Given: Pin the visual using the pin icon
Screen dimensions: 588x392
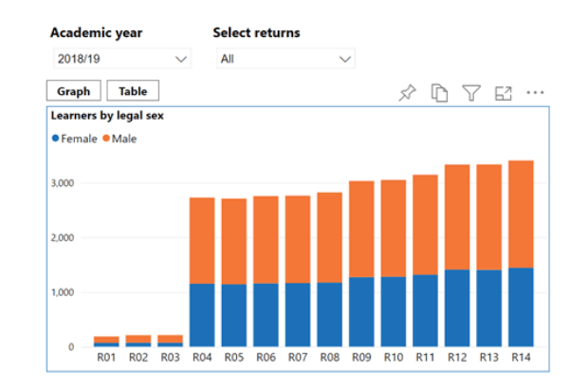Looking at the screenshot, I should click(407, 92).
